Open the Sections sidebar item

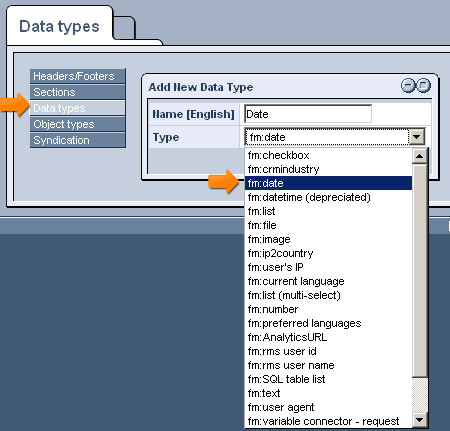(78, 92)
